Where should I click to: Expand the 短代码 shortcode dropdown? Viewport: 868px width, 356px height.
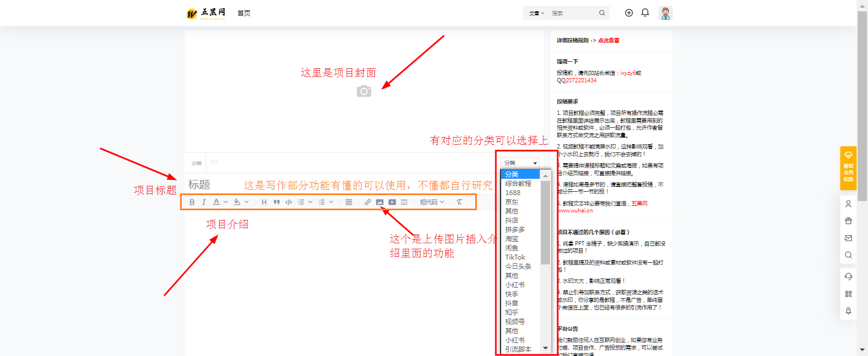click(432, 202)
